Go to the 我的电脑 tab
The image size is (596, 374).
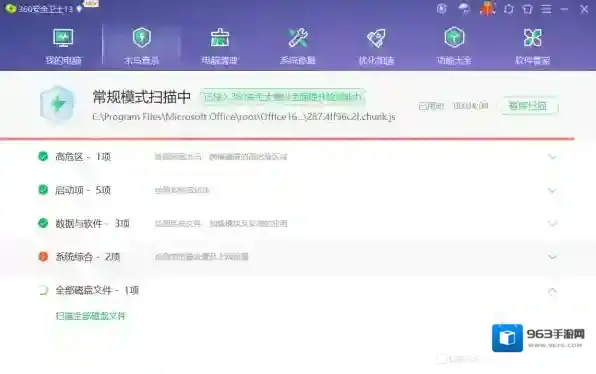point(63,47)
